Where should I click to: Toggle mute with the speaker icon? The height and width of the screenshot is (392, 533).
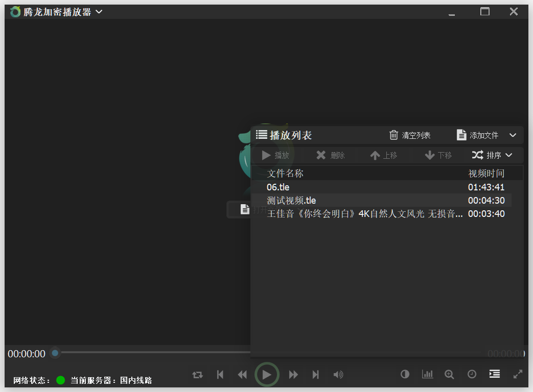coord(338,374)
